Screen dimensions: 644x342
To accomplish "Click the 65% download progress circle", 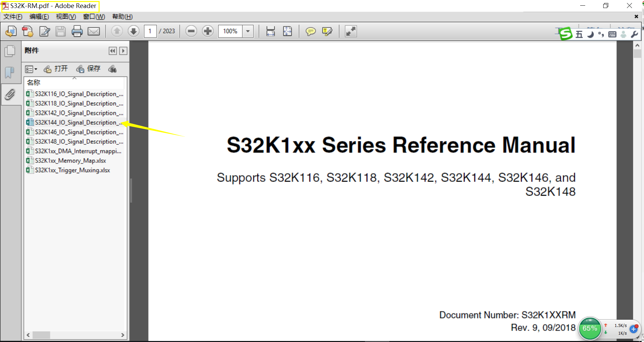I will (590, 328).
